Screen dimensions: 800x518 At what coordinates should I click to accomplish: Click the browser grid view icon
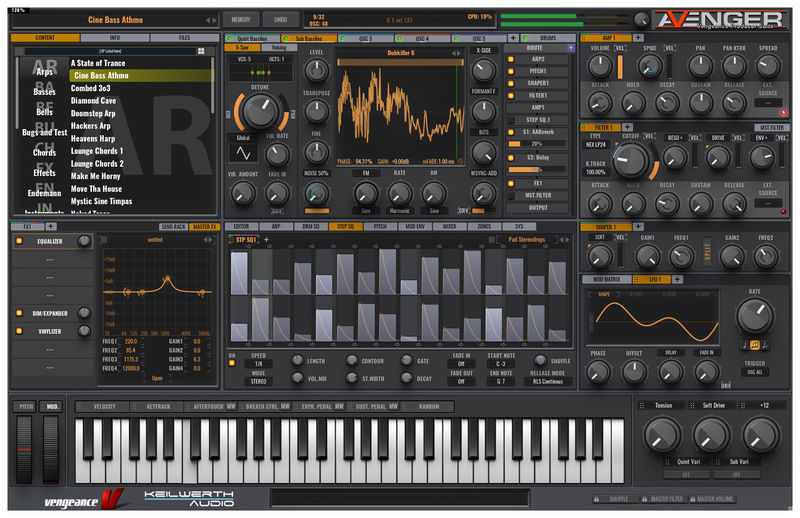coord(201,51)
